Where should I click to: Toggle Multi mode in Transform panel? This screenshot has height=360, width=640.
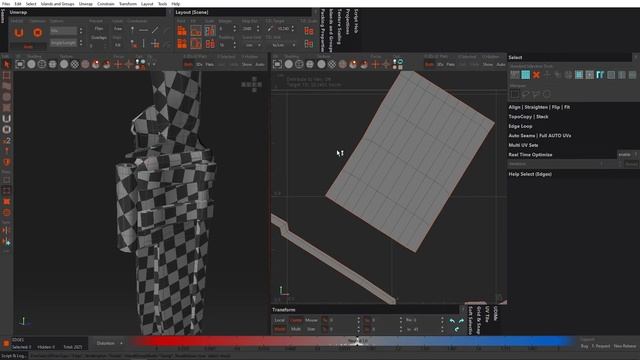tap(296, 329)
